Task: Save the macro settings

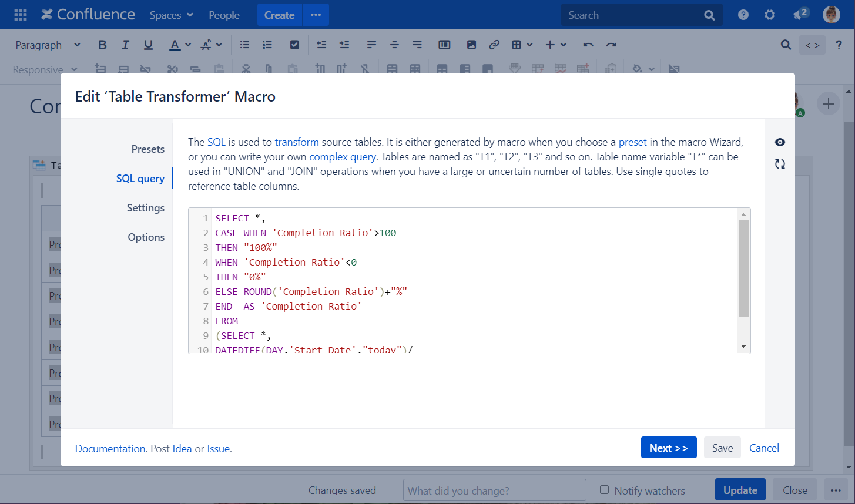Action: (722, 448)
